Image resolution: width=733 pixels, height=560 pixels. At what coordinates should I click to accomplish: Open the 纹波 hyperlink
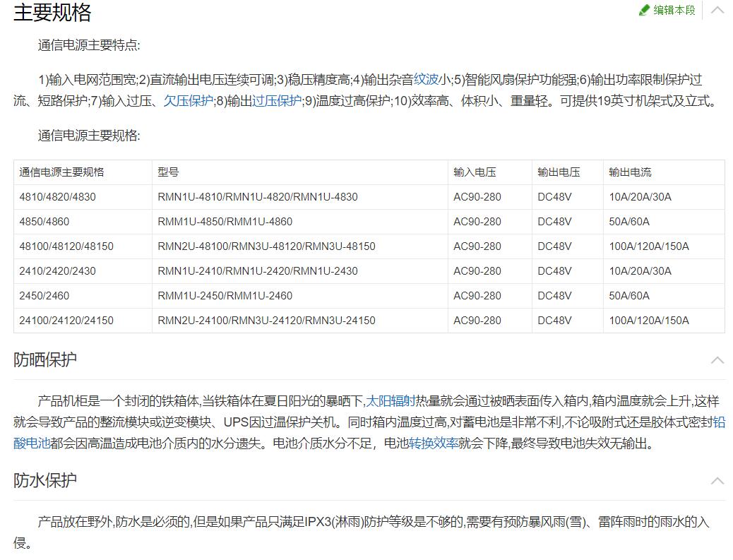[x=426, y=80]
